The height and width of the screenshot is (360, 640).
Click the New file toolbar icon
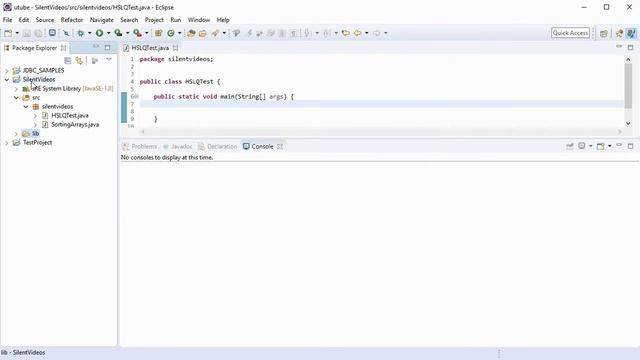click(x=8, y=33)
